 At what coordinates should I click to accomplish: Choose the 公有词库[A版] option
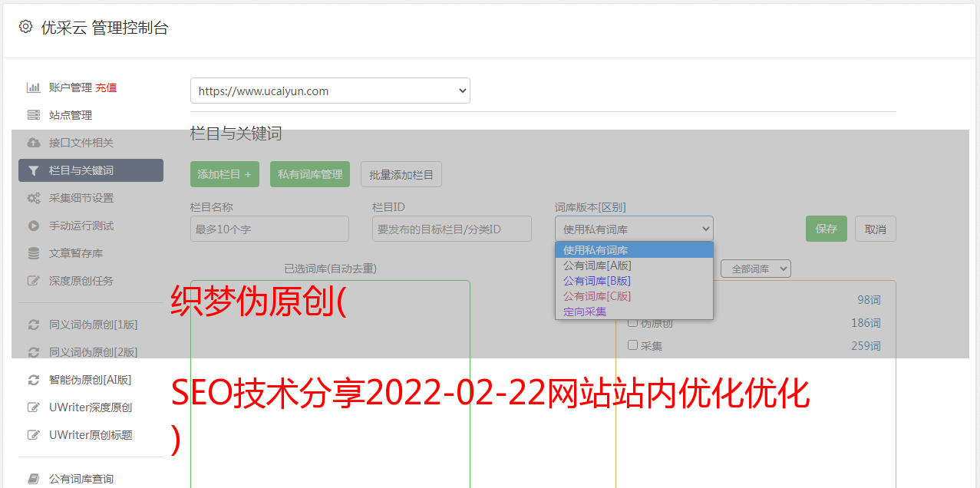(x=634, y=265)
